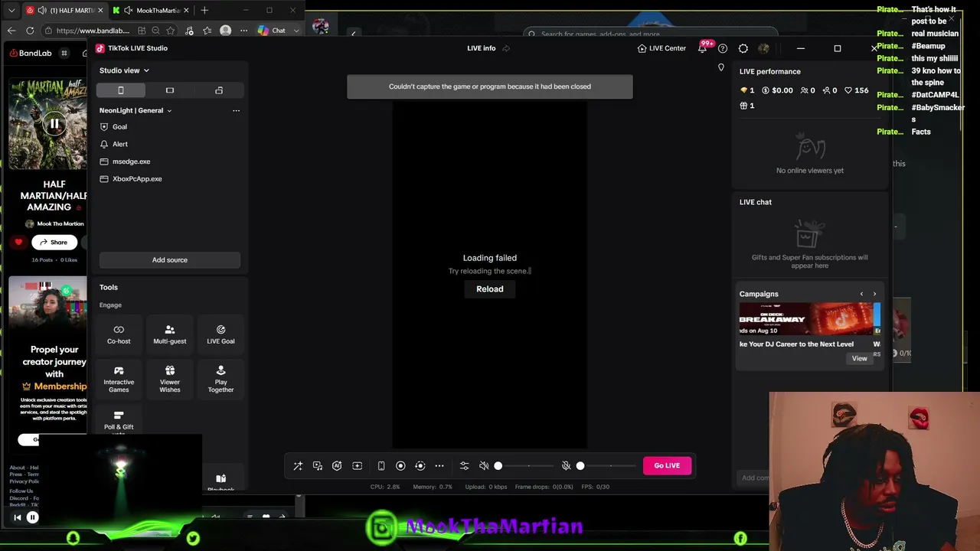Open the AI tool in the bottom toolbar
This screenshot has width=980, height=551.
pyautogui.click(x=337, y=465)
